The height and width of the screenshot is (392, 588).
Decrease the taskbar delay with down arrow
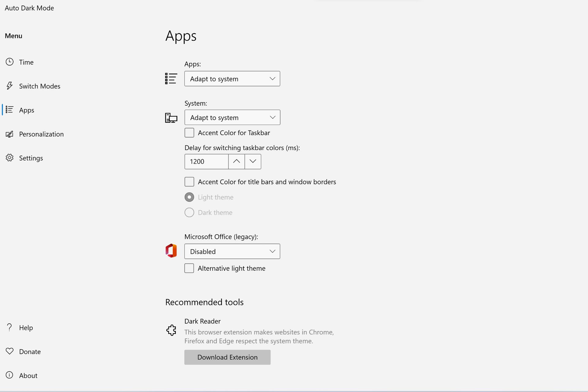click(253, 161)
